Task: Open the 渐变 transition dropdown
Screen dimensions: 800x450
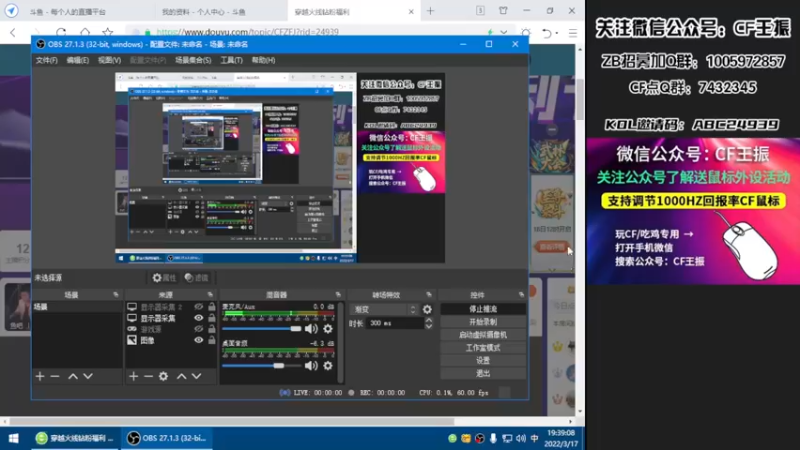Action: point(384,309)
